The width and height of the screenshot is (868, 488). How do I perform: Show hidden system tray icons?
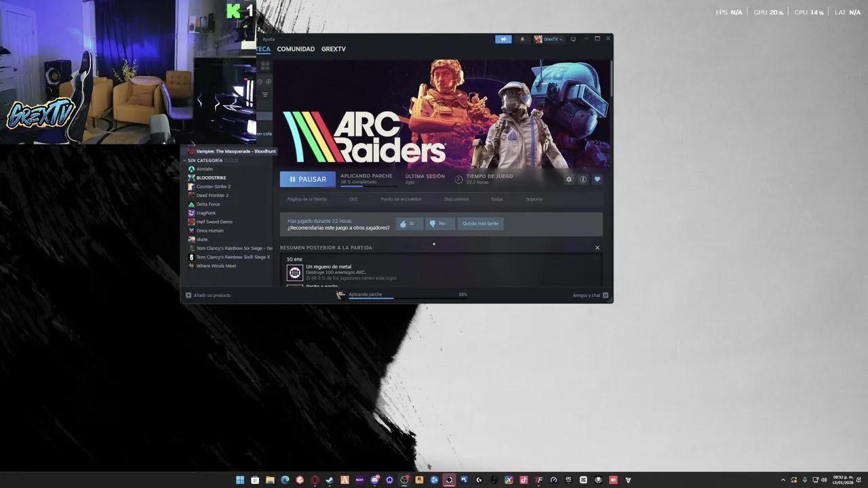tap(783, 480)
